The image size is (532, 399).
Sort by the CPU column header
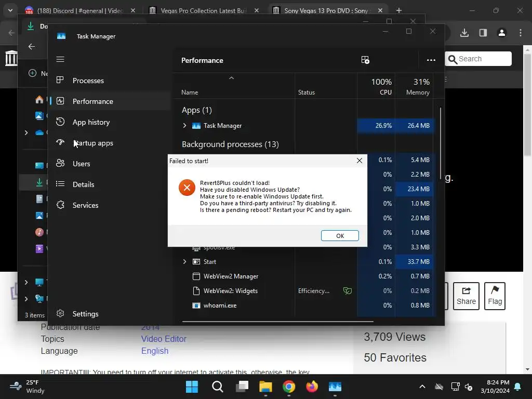pyautogui.click(x=376, y=87)
